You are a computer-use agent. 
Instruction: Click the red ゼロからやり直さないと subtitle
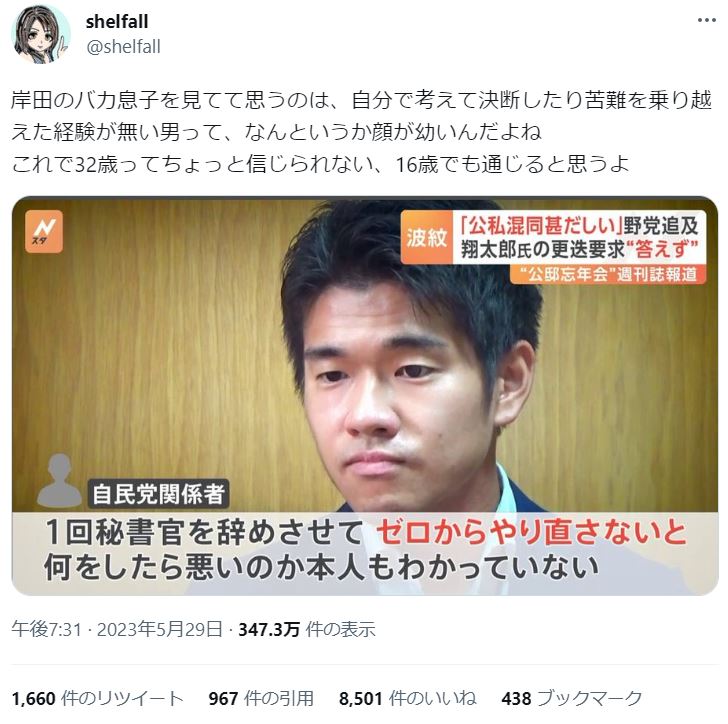coord(531,532)
